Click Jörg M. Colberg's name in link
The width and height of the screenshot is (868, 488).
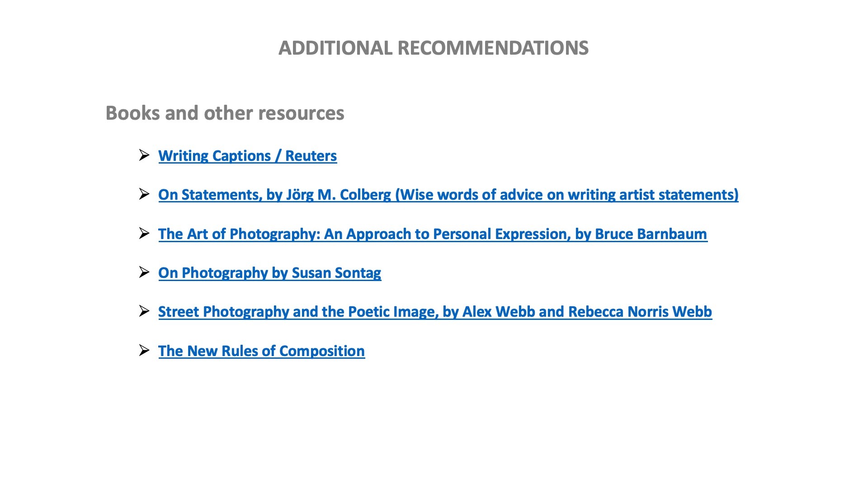click(338, 195)
